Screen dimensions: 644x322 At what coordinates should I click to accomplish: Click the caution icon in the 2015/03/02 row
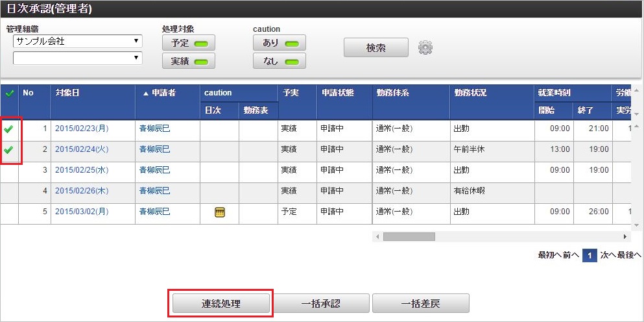click(x=220, y=212)
